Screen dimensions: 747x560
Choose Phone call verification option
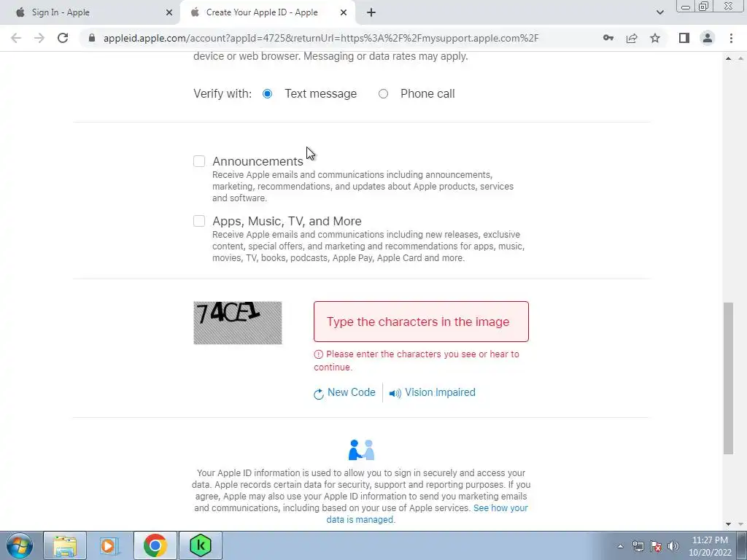click(x=384, y=94)
